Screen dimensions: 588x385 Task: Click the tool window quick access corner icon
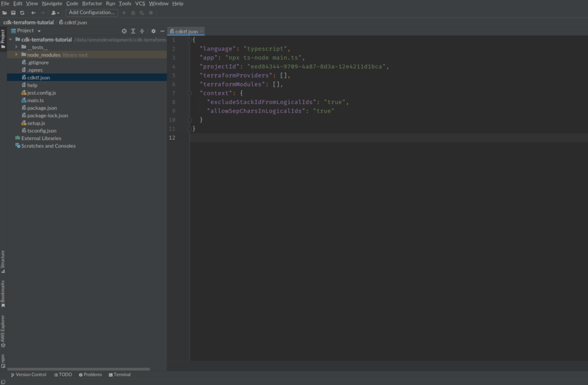click(3, 382)
